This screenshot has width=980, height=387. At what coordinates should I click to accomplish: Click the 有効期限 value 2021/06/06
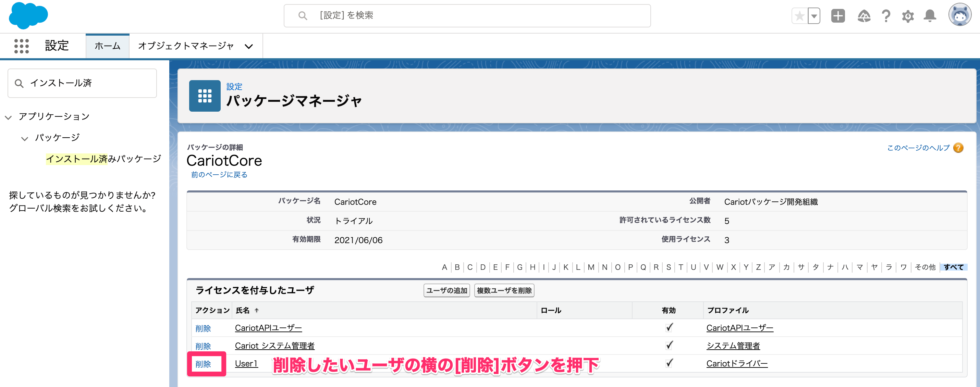pos(358,240)
